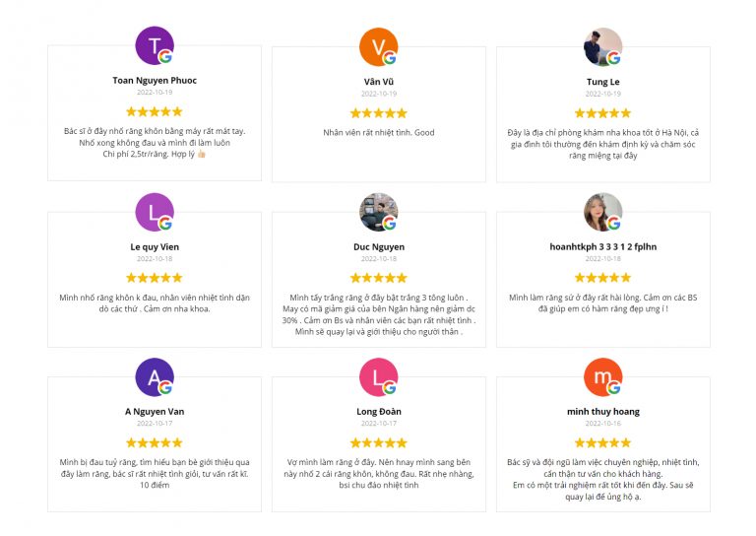756x536 pixels.
Task: Select the 2022-10-16 date under minh thuy hoang
Action: (x=602, y=424)
